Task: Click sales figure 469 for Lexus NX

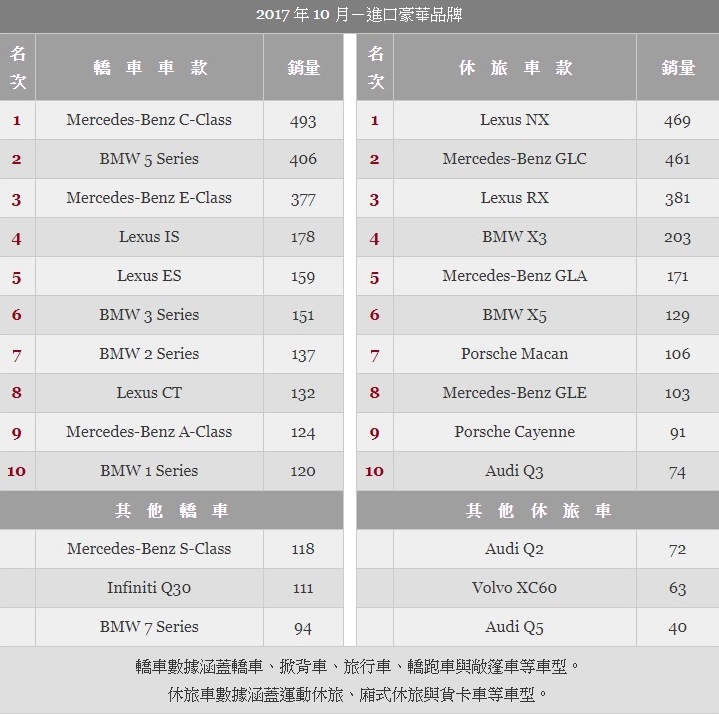Action: tap(677, 121)
